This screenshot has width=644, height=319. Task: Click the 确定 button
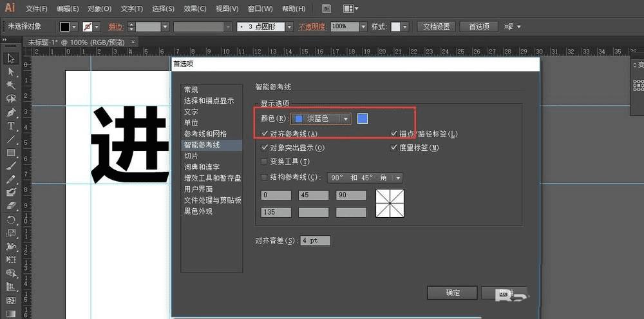click(452, 293)
